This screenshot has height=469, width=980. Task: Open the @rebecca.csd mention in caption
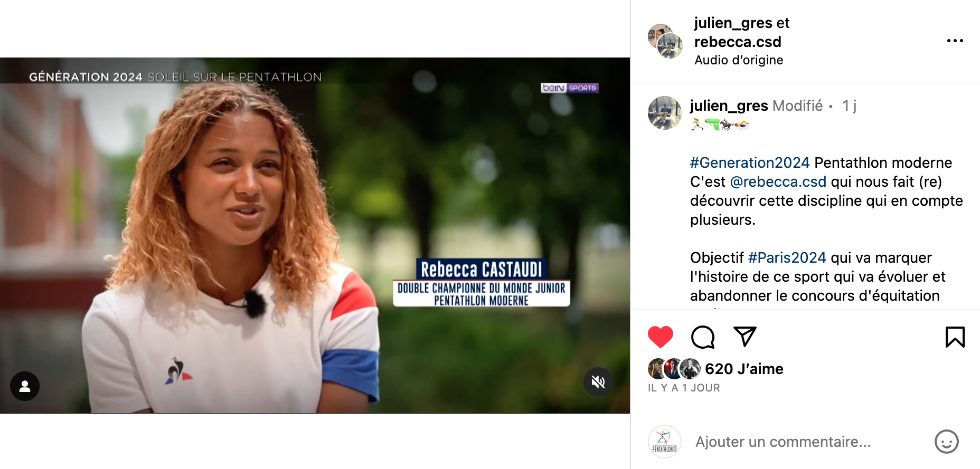(x=778, y=181)
